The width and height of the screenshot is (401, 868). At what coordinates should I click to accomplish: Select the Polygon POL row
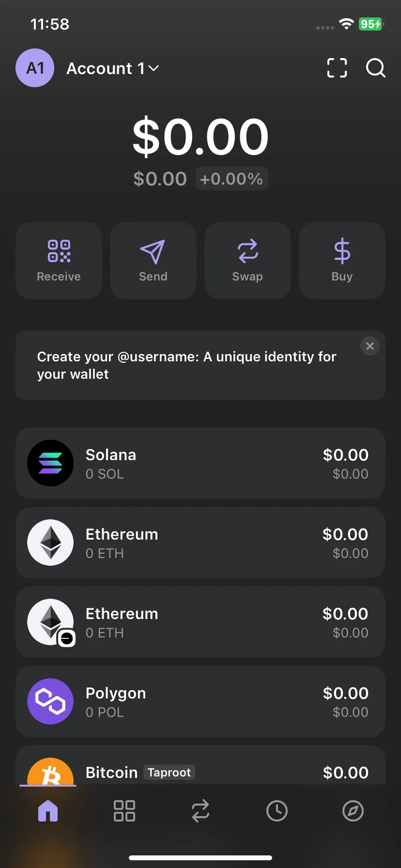point(200,701)
